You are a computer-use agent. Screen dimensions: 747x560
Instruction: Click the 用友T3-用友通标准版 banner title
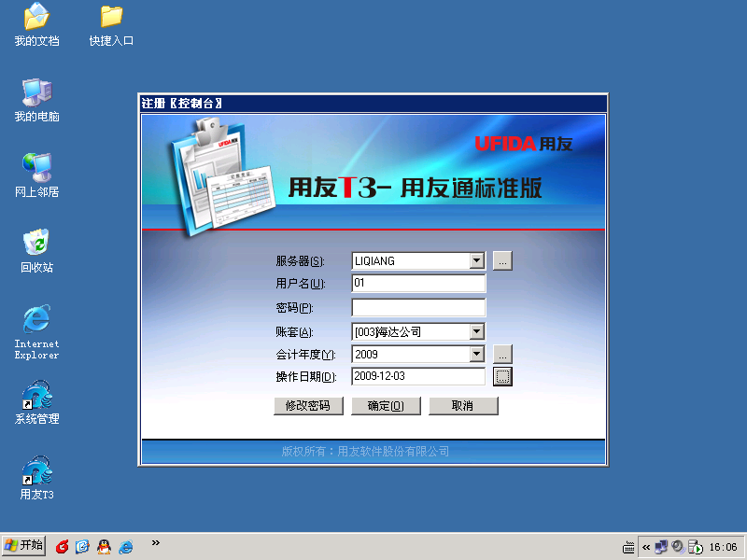(x=415, y=188)
